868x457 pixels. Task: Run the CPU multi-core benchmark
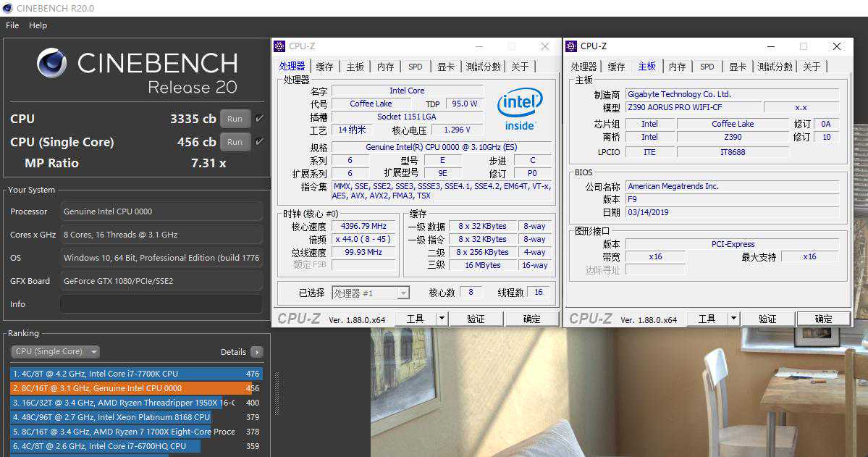(235, 119)
